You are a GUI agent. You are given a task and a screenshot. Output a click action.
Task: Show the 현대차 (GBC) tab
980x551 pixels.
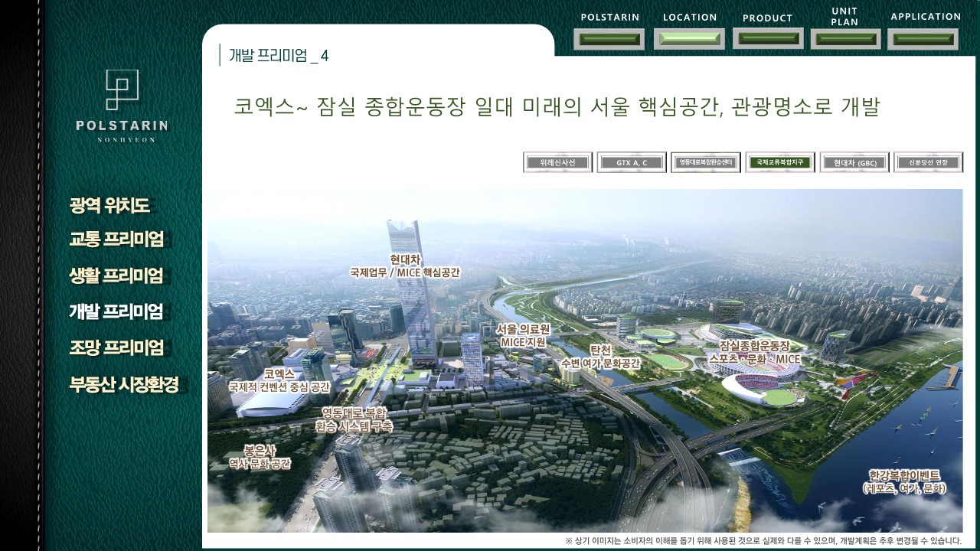[854, 162]
